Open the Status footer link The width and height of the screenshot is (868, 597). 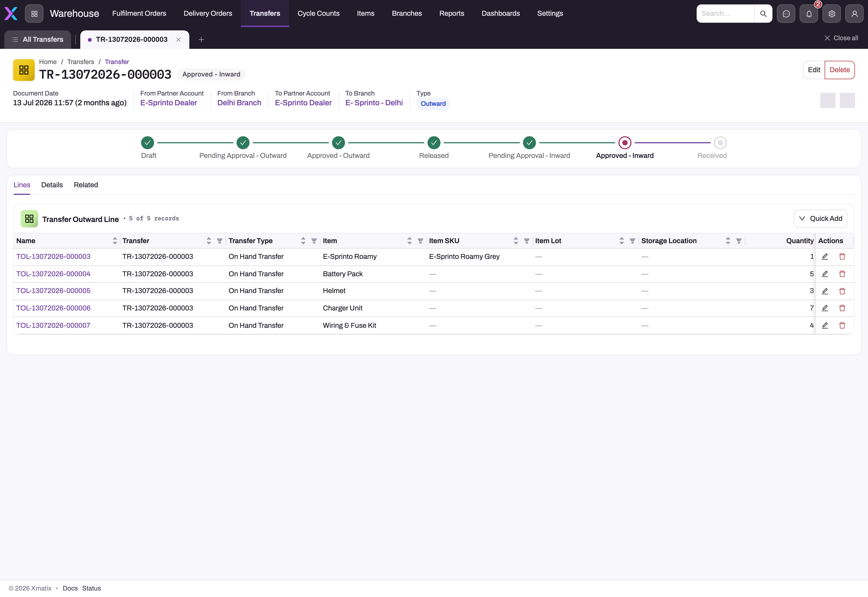pos(92,588)
